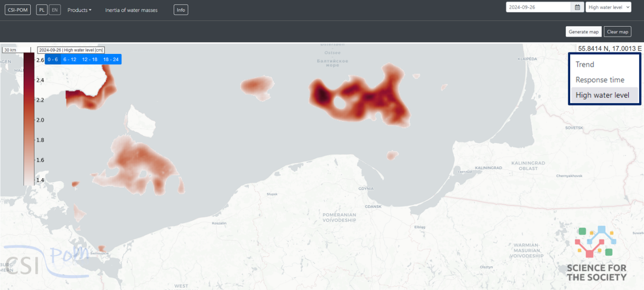Viewport: 644px width, 290px height.
Task: Click the CSI-POM logo button
Action: pyautogui.click(x=18, y=10)
